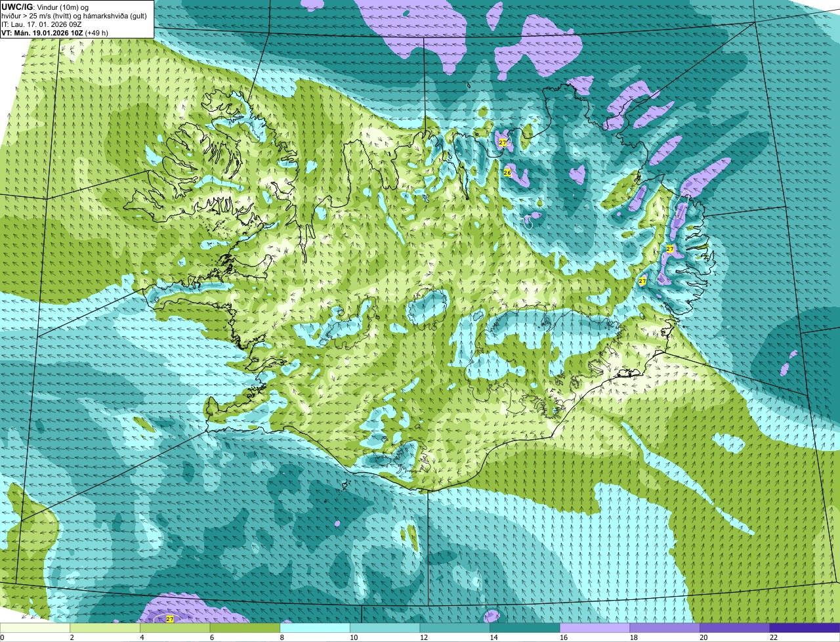Viewport: 840px width, 642px height.
Task: Click the '4' tick label on the scale
Action: [142, 637]
